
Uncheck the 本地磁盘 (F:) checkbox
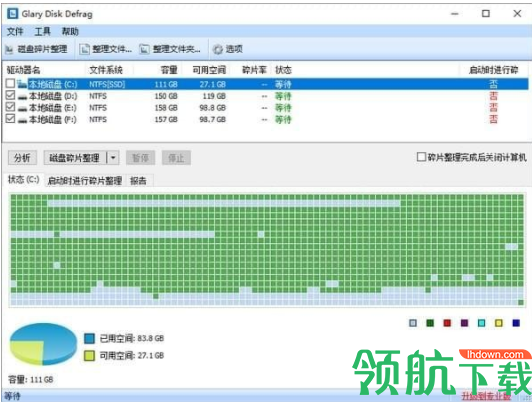[11, 119]
